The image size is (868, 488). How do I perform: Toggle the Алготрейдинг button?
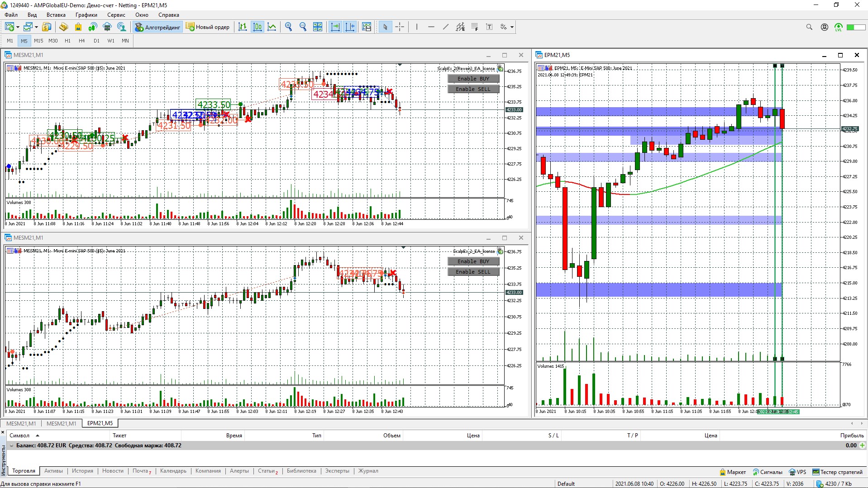[158, 27]
